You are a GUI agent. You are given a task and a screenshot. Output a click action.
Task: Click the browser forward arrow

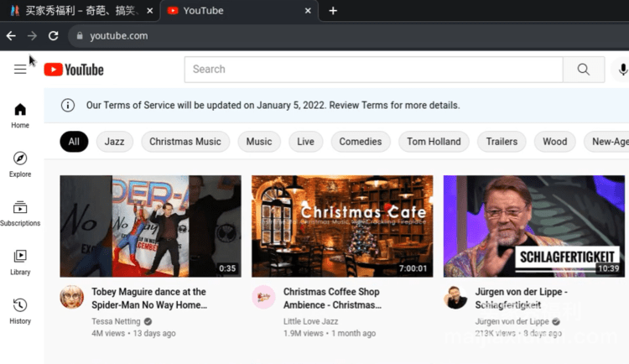(32, 36)
